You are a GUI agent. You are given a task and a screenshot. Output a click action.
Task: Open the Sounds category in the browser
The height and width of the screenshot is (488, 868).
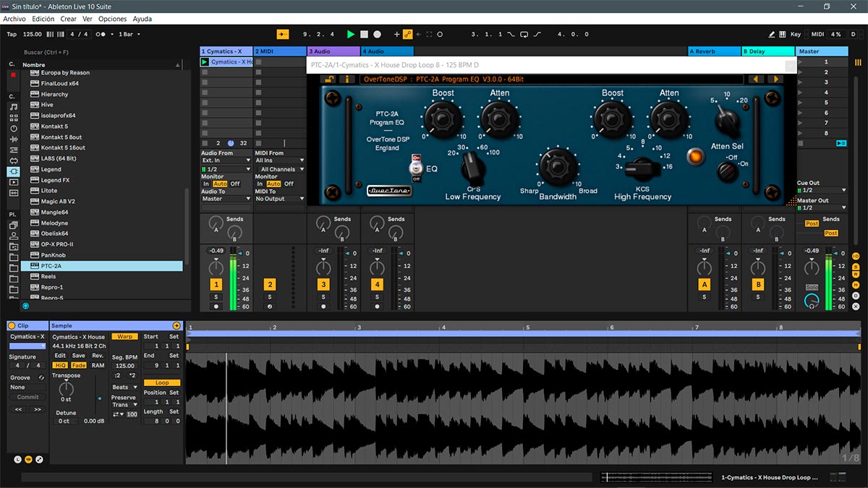pos(13,107)
